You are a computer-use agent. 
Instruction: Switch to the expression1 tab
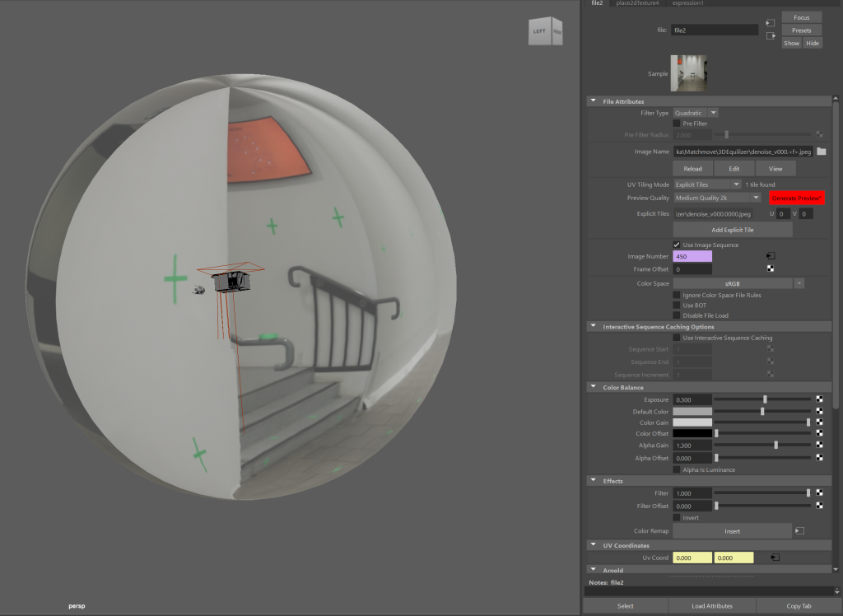pos(687,3)
